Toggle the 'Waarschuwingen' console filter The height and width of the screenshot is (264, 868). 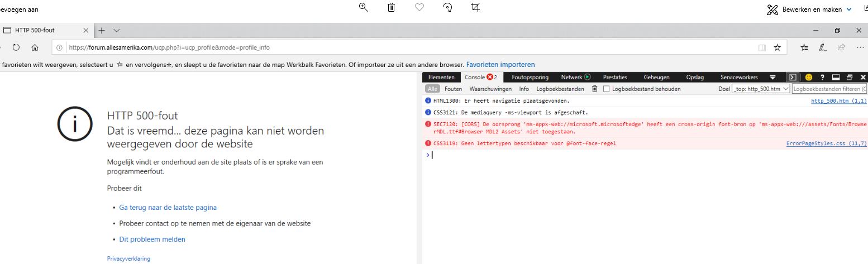click(490, 89)
